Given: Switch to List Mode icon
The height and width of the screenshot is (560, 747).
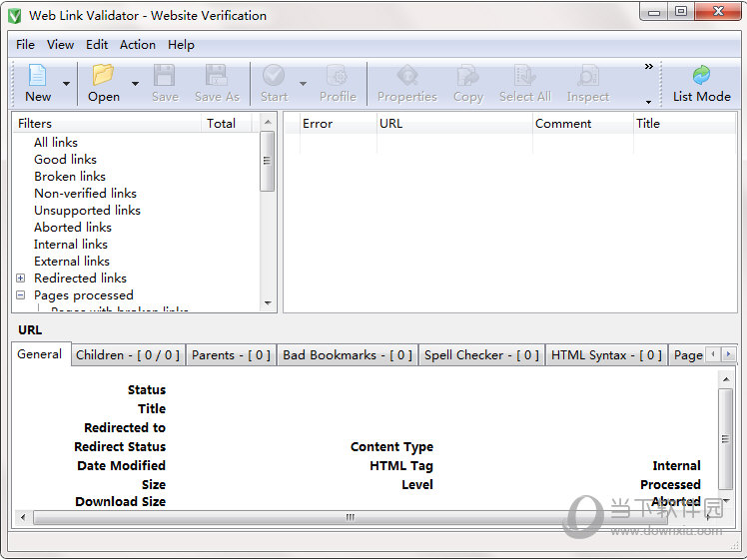Looking at the screenshot, I should coord(701,75).
